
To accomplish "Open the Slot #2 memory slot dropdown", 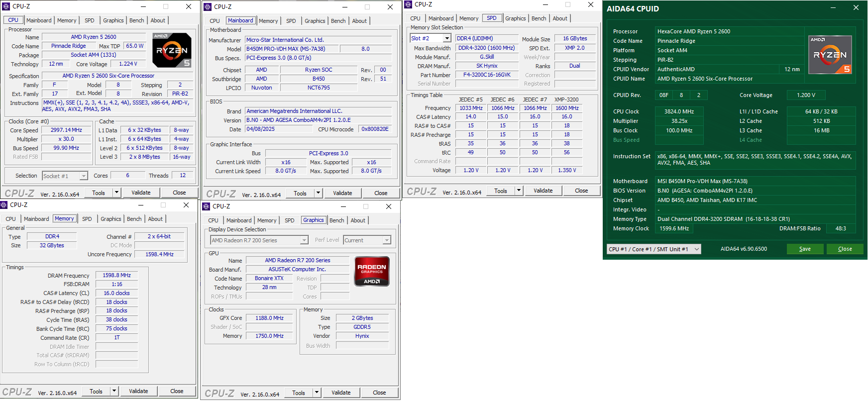I will [447, 38].
